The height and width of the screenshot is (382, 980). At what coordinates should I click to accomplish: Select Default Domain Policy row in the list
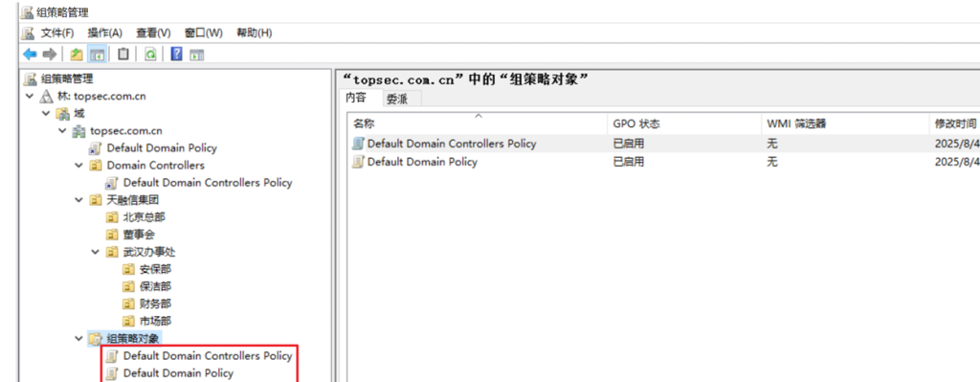pos(664,162)
